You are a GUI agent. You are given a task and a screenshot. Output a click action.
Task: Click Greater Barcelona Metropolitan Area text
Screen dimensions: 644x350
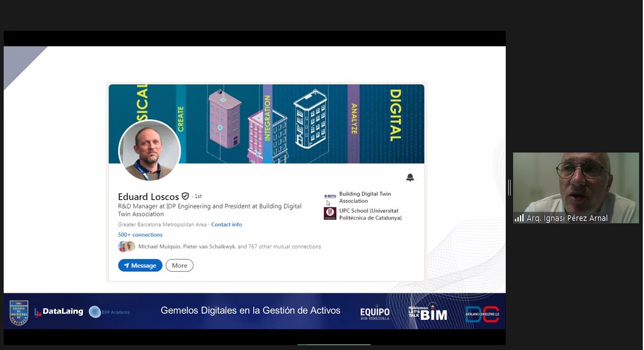coord(162,225)
